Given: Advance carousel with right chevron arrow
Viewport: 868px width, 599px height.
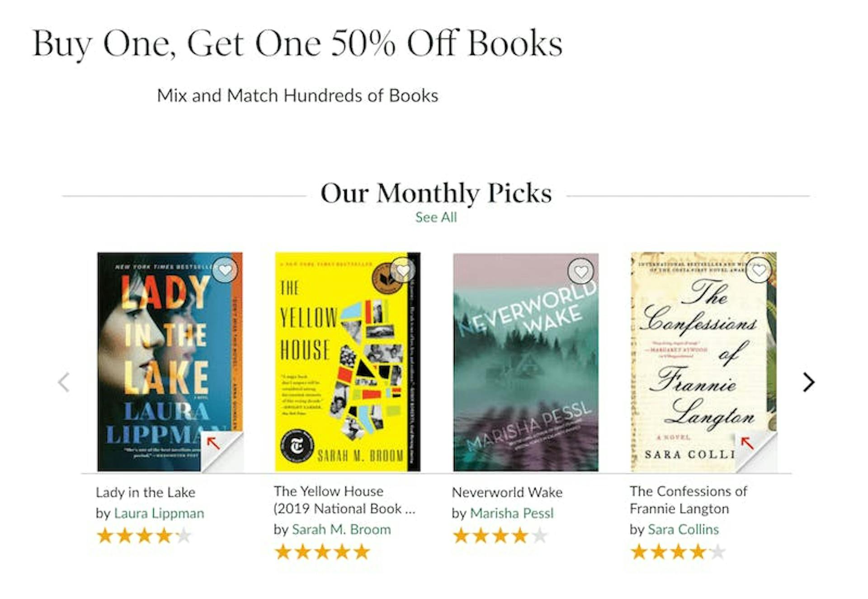Looking at the screenshot, I should click(x=808, y=382).
